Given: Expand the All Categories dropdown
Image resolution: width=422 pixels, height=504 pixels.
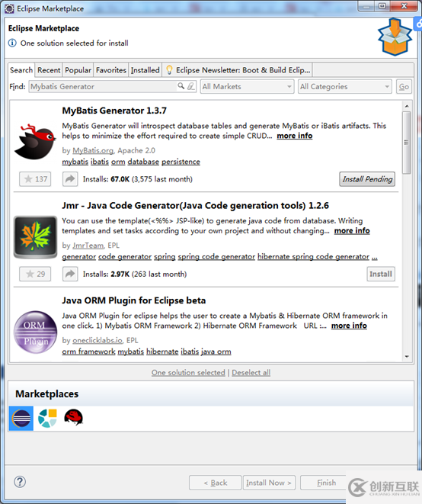Looking at the screenshot, I should tap(345, 86).
